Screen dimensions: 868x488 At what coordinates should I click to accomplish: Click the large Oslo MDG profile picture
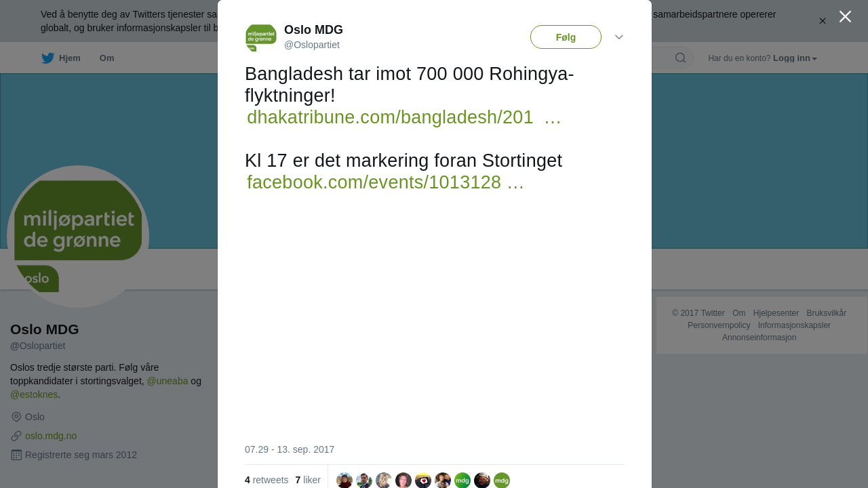click(78, 237)
